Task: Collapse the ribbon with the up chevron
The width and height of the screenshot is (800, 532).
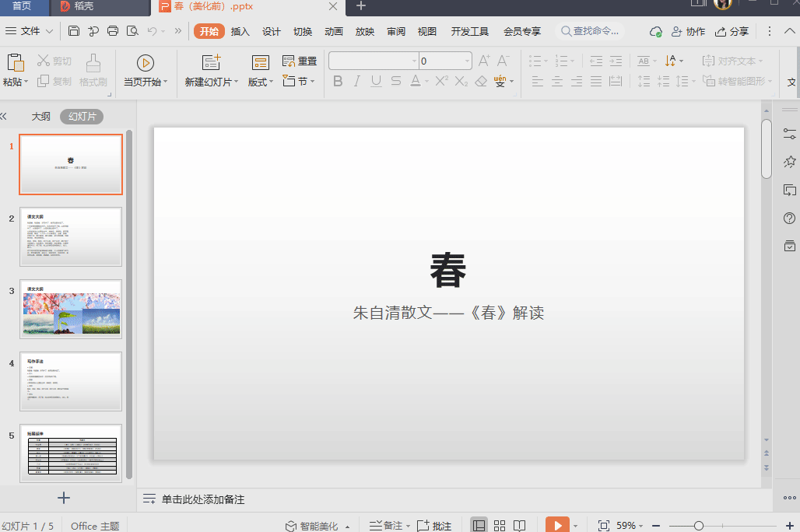Action: (x=789, y=31)
